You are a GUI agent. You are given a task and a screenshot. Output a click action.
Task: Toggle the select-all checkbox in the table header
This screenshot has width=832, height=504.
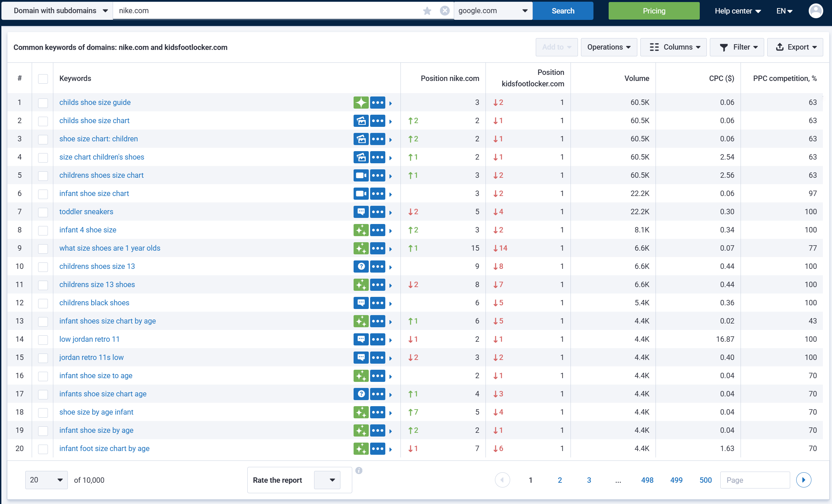(x=43, y=79)
